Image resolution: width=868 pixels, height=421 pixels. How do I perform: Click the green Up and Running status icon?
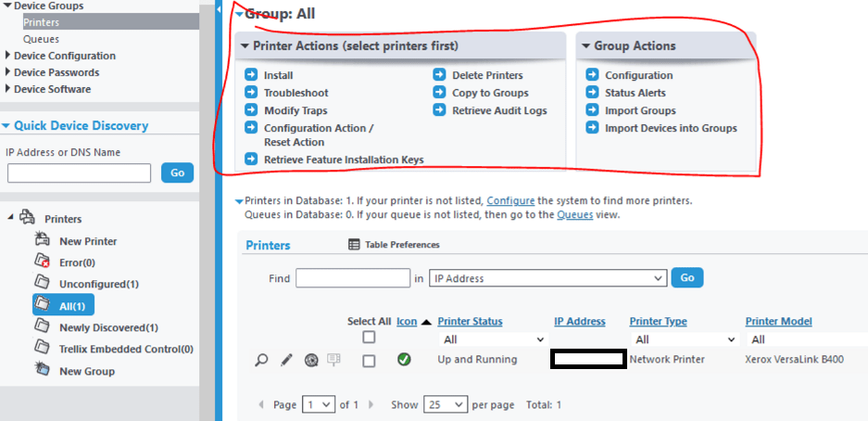(x=404, y=360)
